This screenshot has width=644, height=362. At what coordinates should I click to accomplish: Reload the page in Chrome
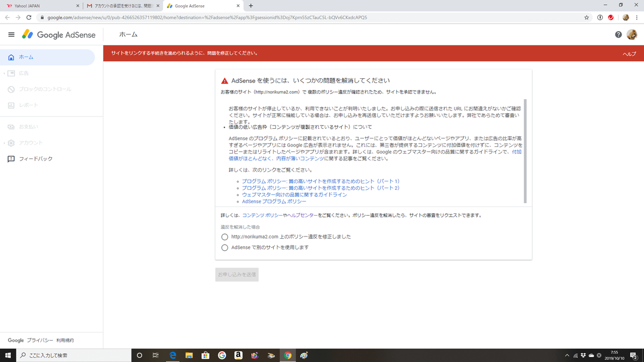pos(29,17)
